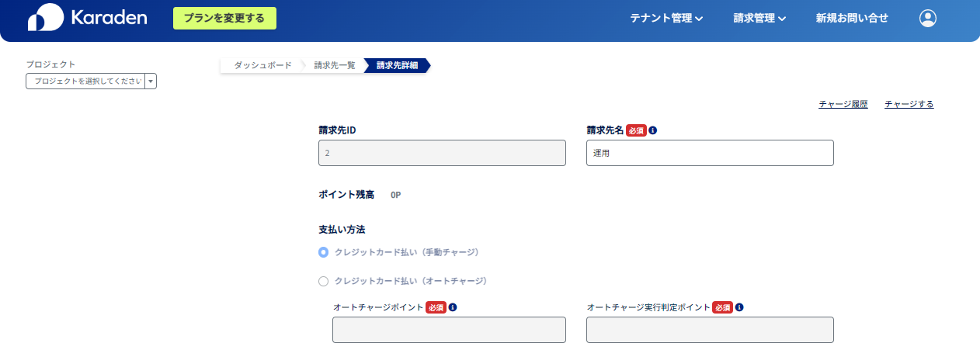Show info tooltip for 請求先名
Viewport: 980px width, 350px height.
(653, 130)
